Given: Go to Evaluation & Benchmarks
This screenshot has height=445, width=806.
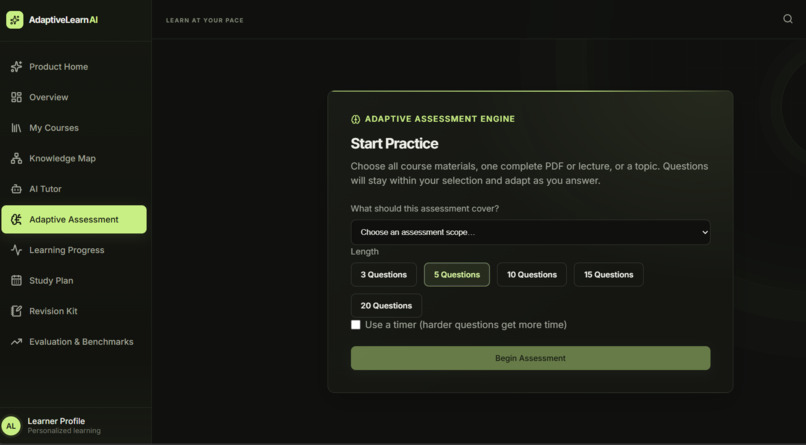Looking at the screenshot, I should [74, 342].
